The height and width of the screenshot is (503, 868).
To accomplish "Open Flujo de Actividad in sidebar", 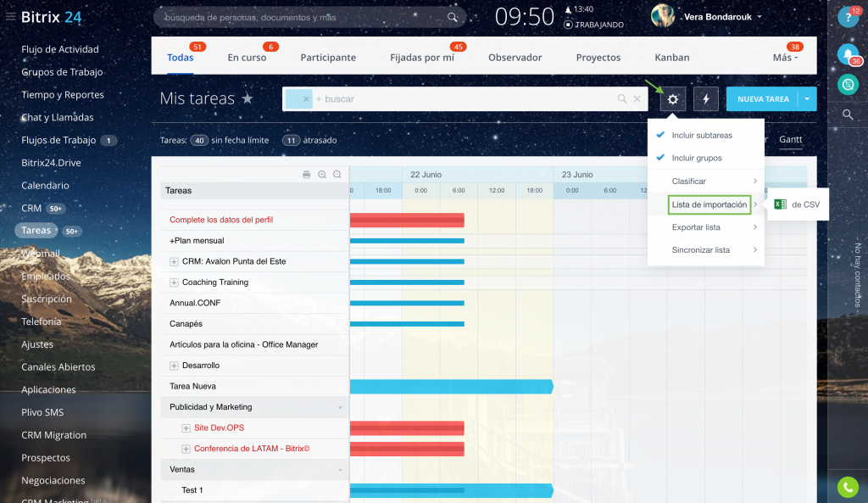I will (x=60, y=49).
